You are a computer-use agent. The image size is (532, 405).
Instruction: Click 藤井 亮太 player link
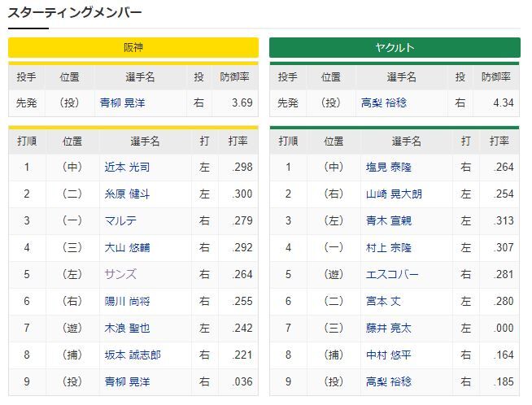(389, 328)
